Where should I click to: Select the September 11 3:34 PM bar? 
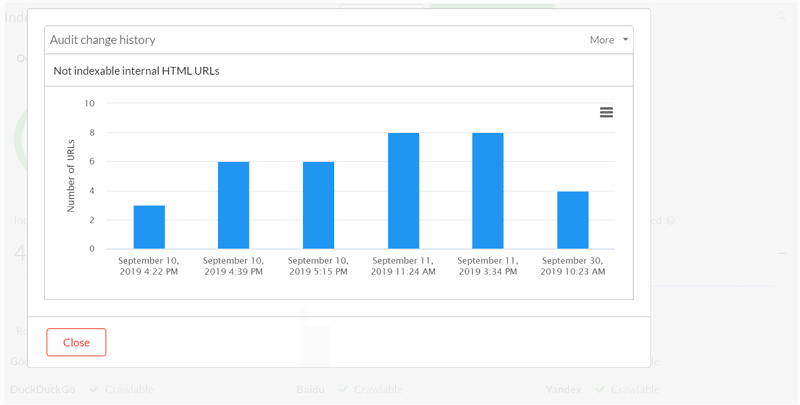pos(488,191)
